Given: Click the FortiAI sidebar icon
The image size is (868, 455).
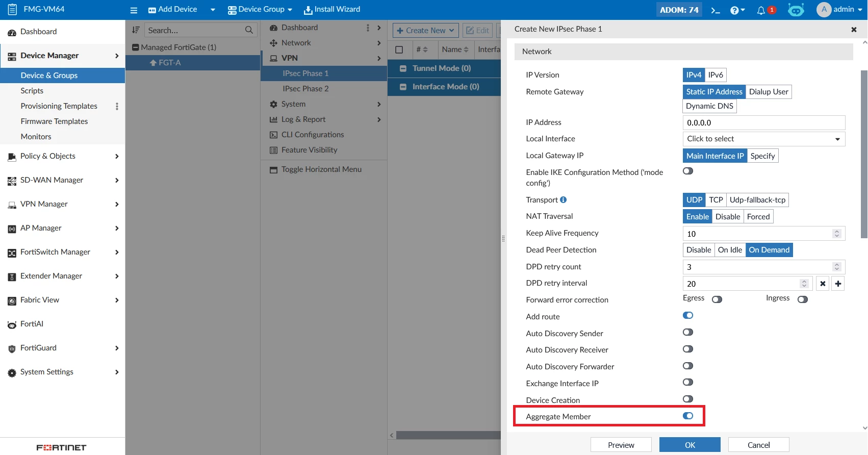Looking at the screenshot, I should click(x=12, y=324).
